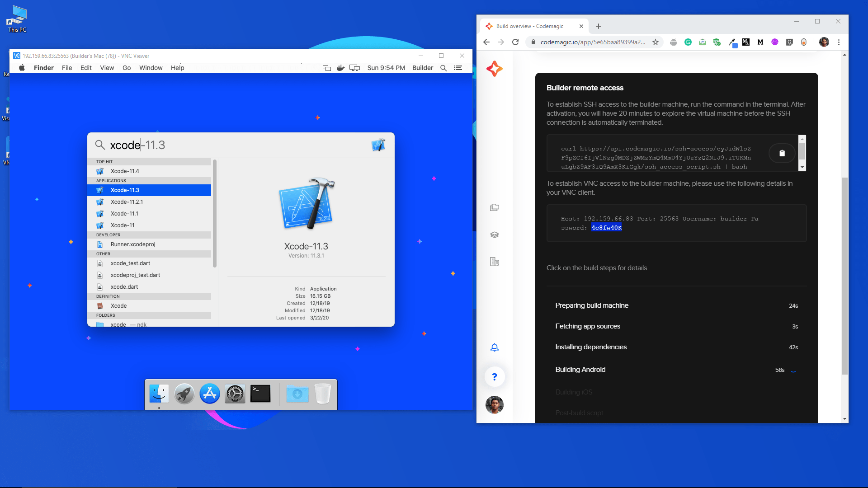Expand Installing dependencies step
This screenshot has height=488, width=868.
click(676, 347)
